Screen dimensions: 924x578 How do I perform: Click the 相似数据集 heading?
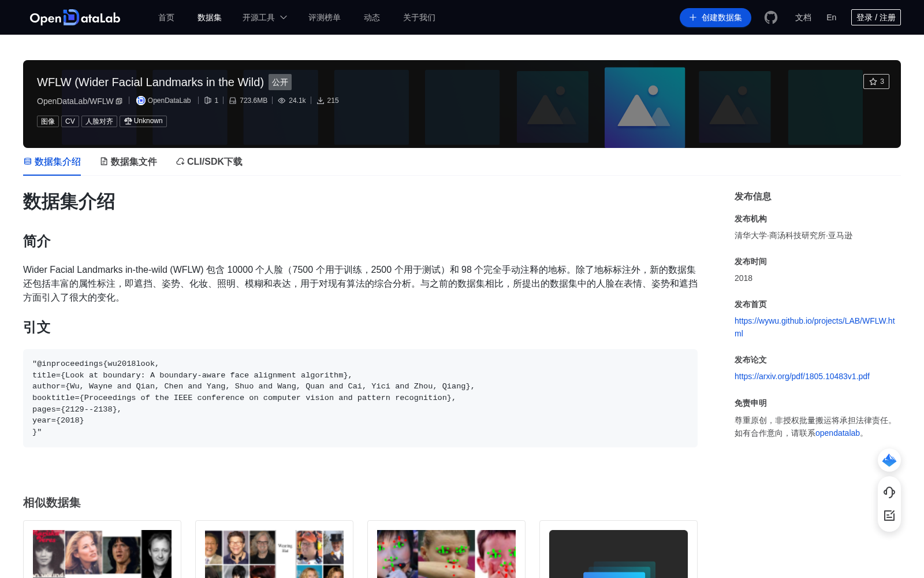click(x=52, y=503)
